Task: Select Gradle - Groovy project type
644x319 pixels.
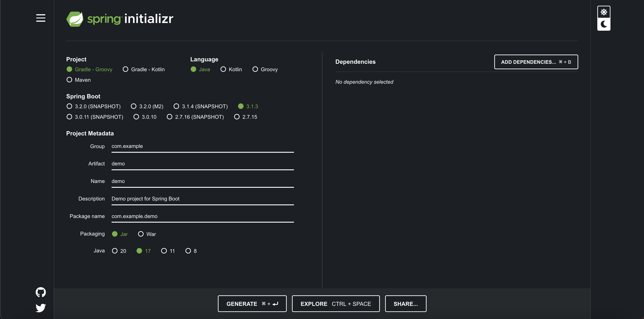Action: 89,69
